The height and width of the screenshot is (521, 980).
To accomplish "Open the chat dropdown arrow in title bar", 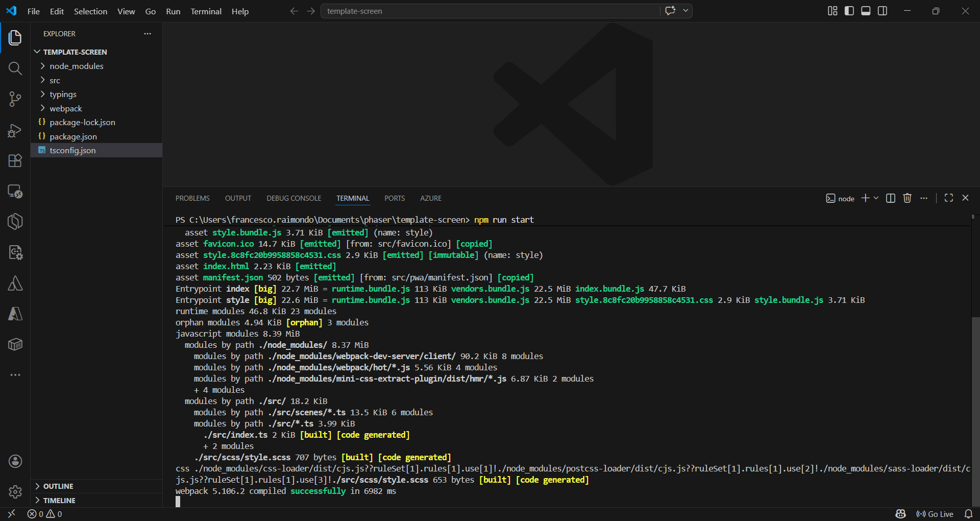I will pos(685,11).
